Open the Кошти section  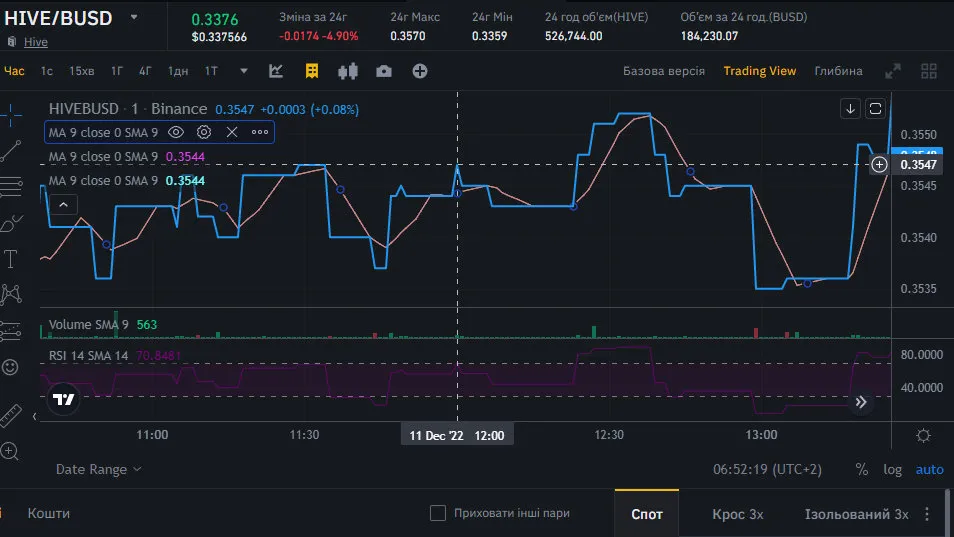[49, 513]
